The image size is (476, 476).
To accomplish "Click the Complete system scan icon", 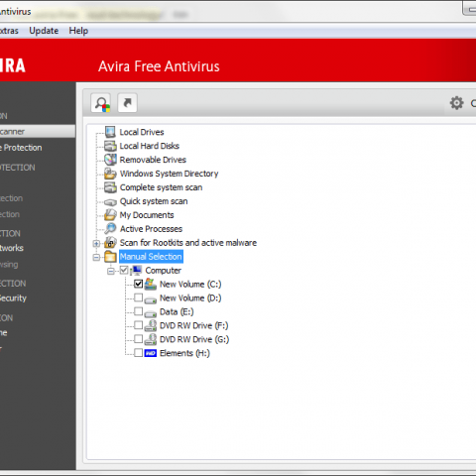I will [x=110, y=187].
